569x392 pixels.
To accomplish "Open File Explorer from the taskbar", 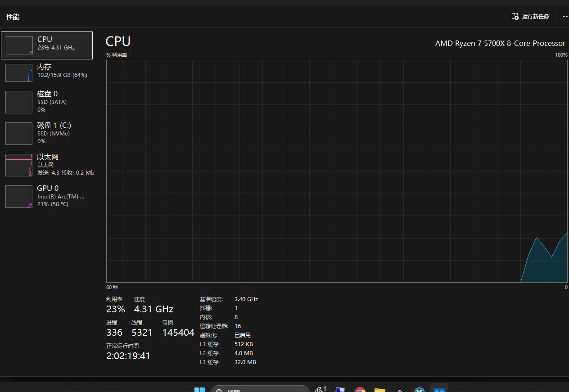I will coord(380,390).
